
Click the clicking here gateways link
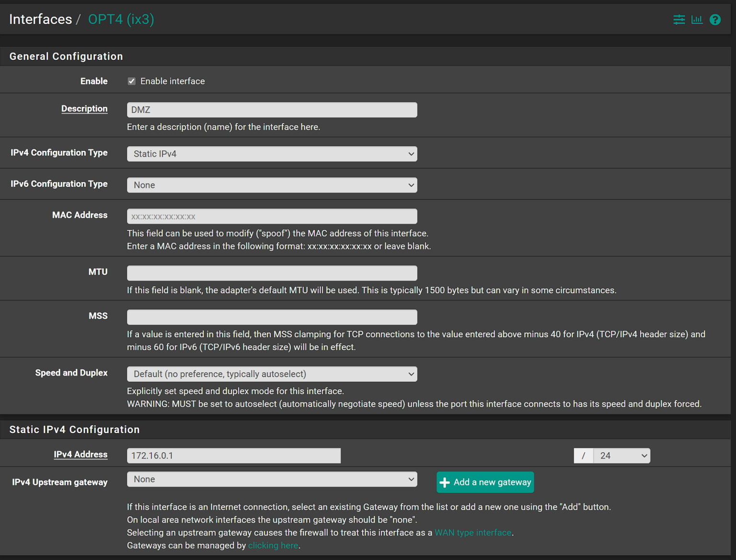[273, 545]
